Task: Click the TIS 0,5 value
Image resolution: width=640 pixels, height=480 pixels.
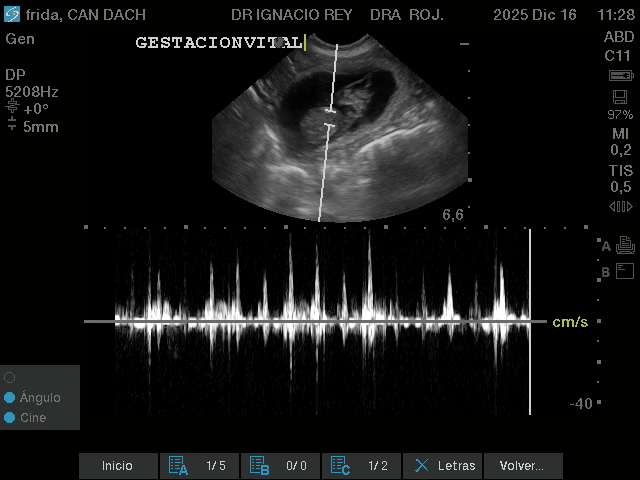Action: (621, 178)
